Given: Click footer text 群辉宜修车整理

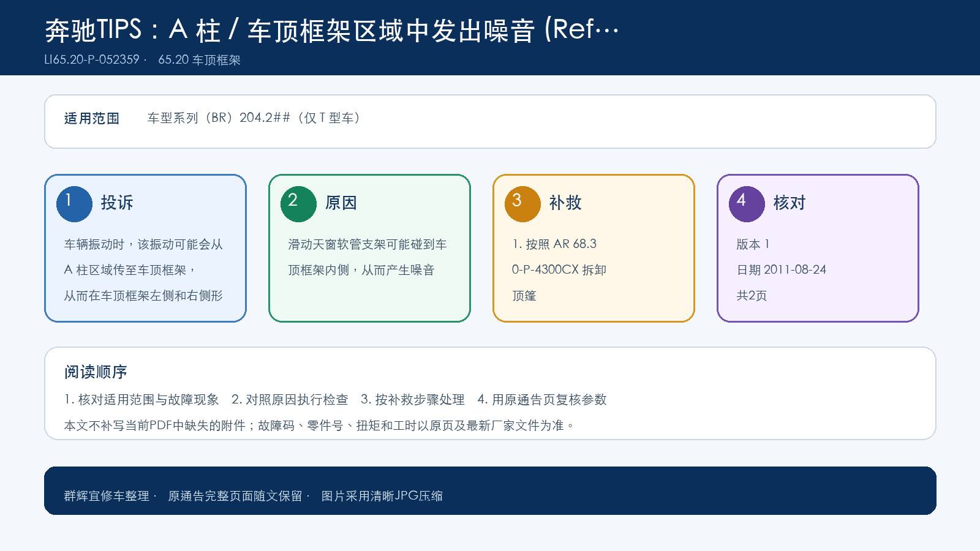Looking at the screenshot, I should click(107, 496).
